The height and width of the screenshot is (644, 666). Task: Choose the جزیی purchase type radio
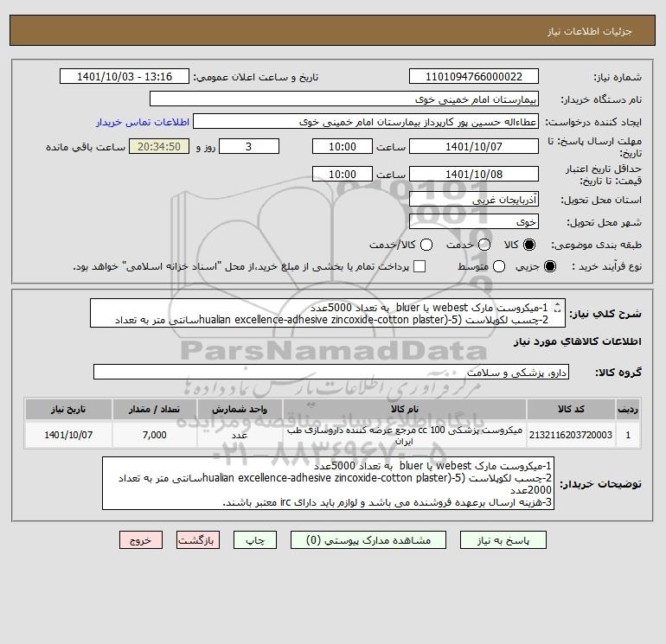tap(549, 266)
